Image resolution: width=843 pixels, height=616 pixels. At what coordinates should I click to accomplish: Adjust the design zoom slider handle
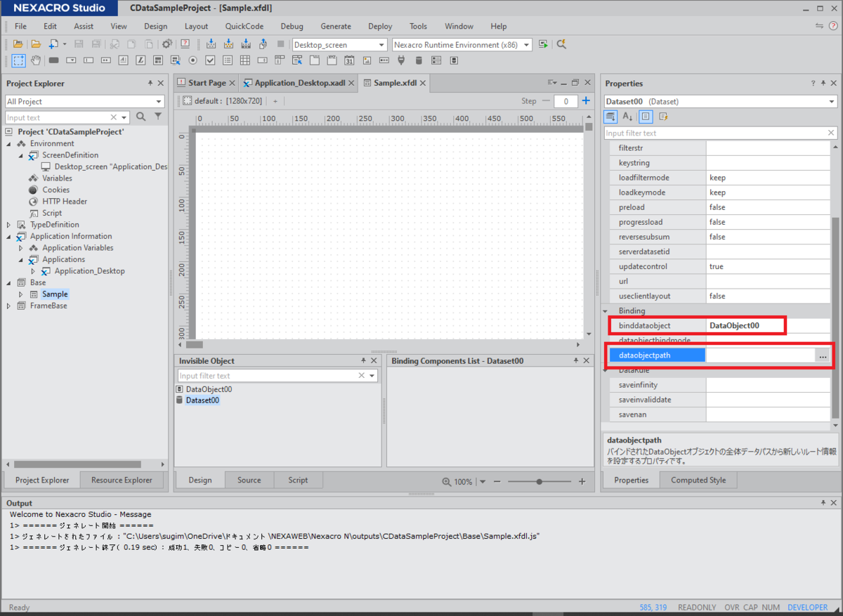(539, 482)
